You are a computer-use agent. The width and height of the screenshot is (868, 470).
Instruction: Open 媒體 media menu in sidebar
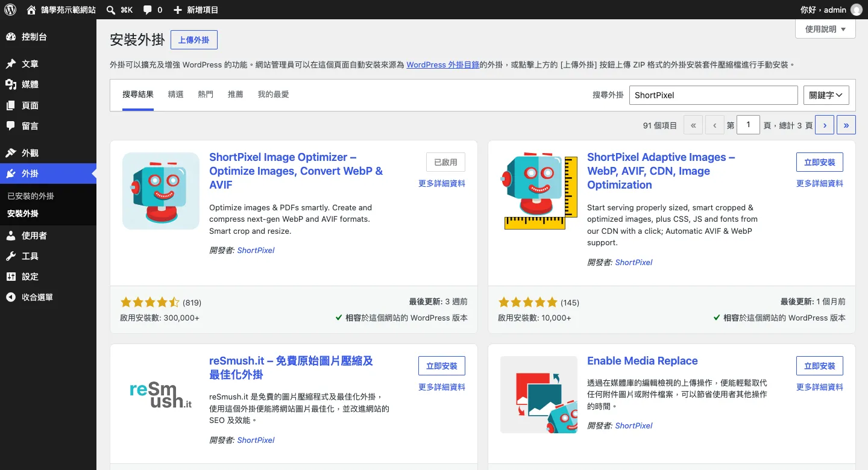pos(48,84)
